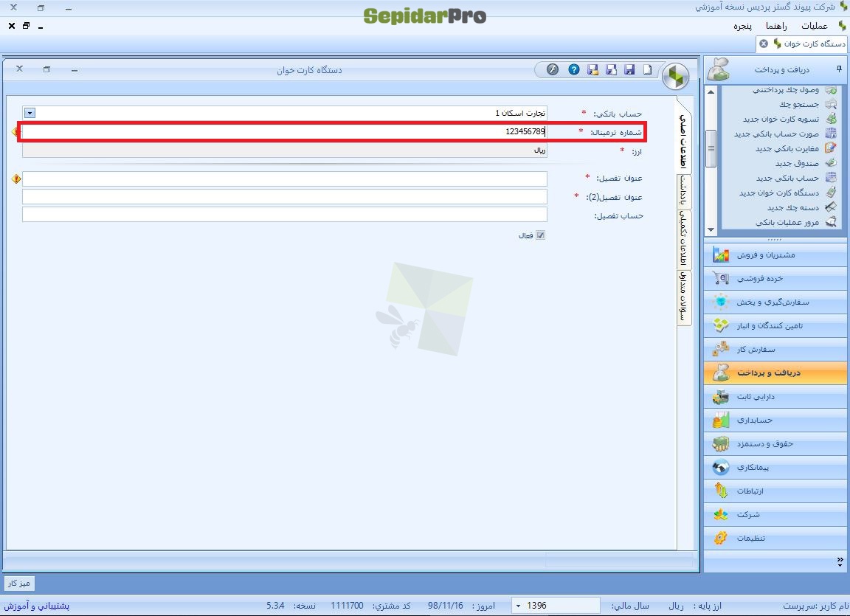
Task: Click نام كاربر :سرپرست in status bar
Action: pyautogui.click(x=815, y=606)
